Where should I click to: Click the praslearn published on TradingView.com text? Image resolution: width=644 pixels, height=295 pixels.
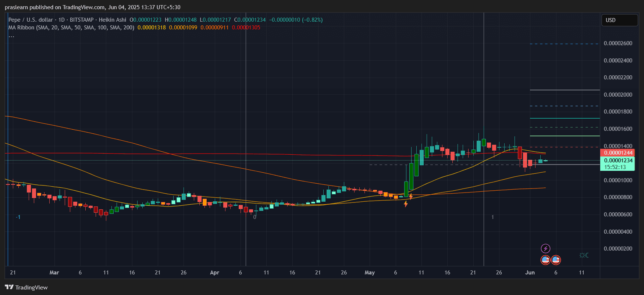pyautogui.click(x=92, y=7)
